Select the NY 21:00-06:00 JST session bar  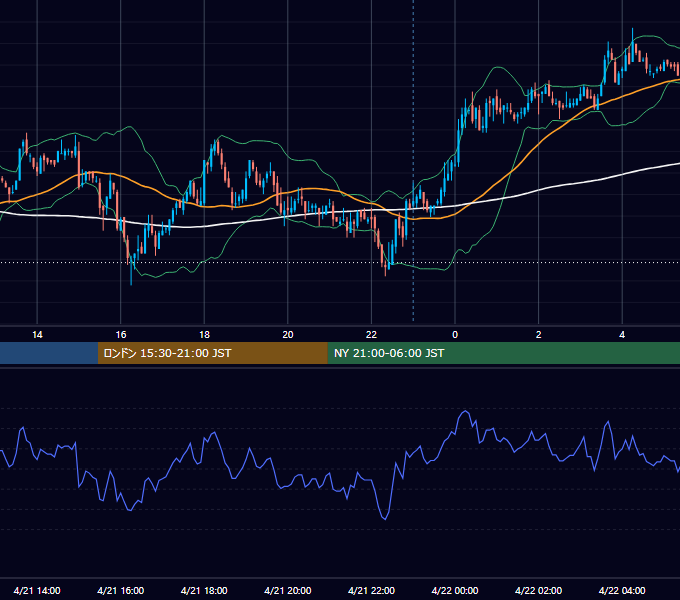click(503, 353)
